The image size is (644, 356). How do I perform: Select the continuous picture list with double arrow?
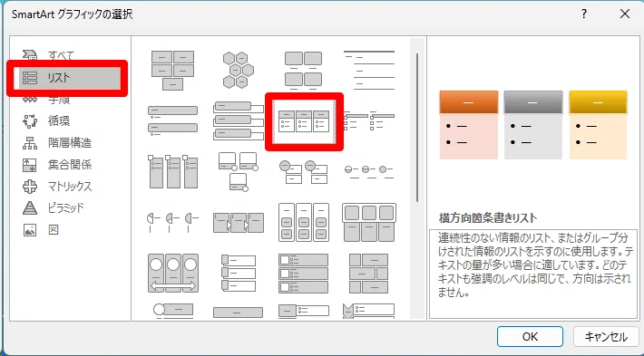(x=173, y=273)
